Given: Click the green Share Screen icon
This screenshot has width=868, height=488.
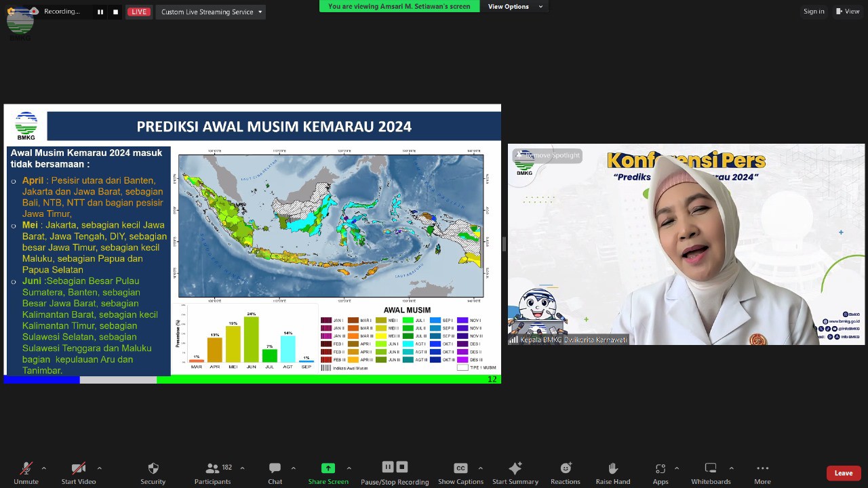Looking at the screenshot, I should pos(328,468).
